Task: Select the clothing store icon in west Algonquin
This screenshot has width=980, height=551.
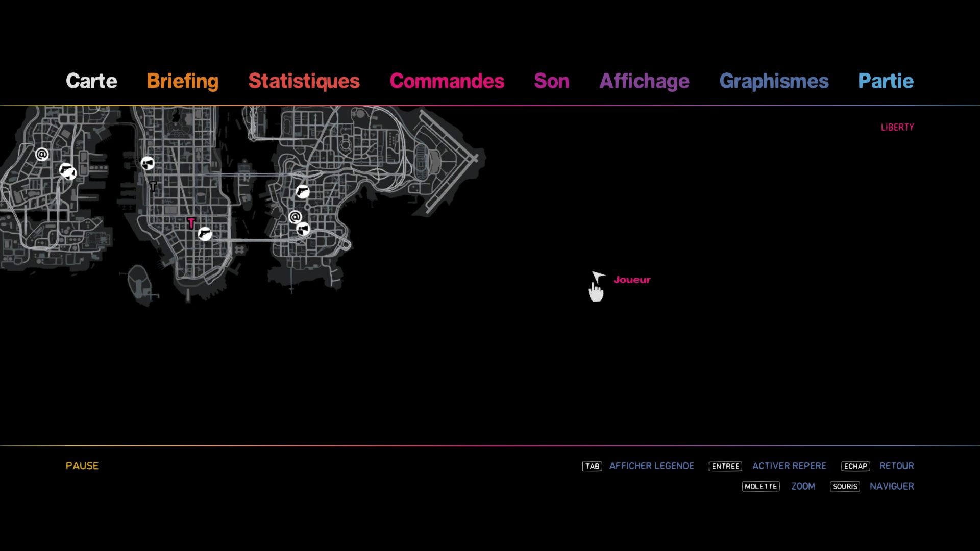Action: 148,163
